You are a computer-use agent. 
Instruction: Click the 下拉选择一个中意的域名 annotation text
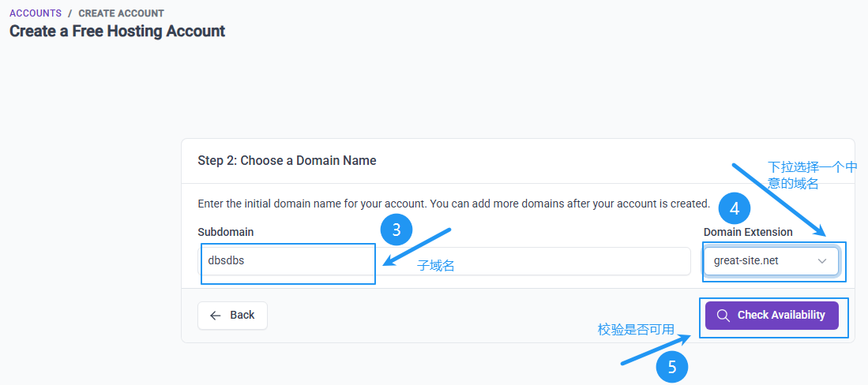coord(812,175)
